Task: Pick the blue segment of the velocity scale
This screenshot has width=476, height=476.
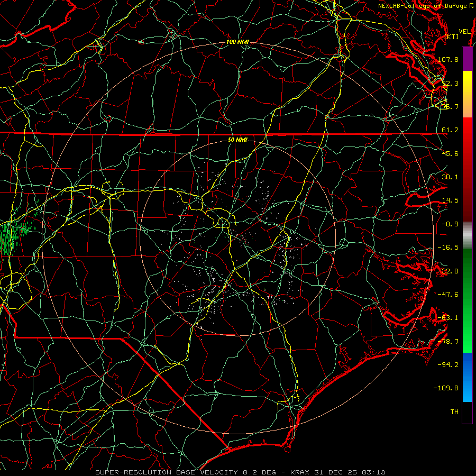Action: click(x=467, y=377)
